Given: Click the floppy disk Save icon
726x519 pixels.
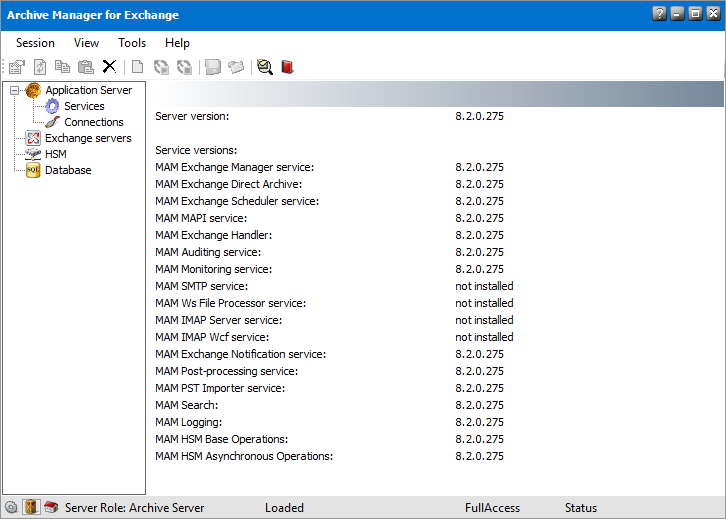Looking at the screenshot, I should (x=212, y=67).
